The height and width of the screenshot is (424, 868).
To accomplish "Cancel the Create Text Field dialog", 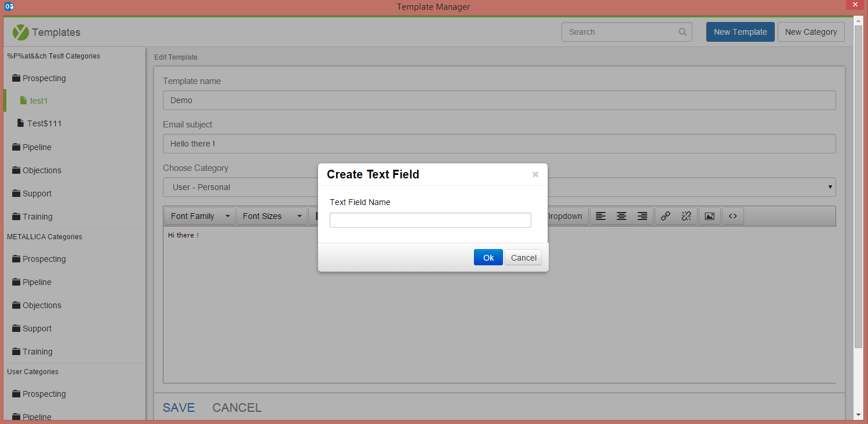I will [x=523, y=258].
